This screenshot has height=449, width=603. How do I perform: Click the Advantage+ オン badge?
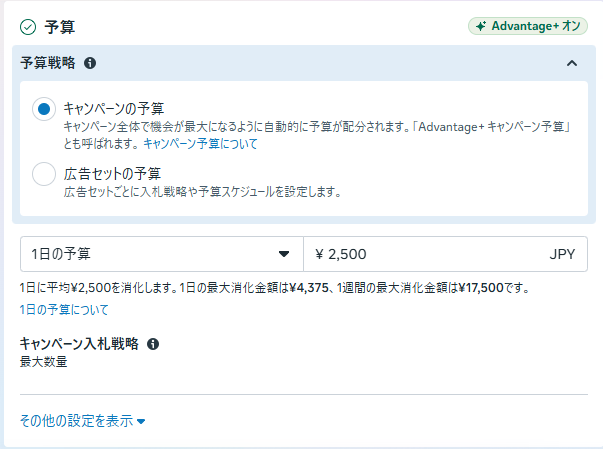(527, 27)
